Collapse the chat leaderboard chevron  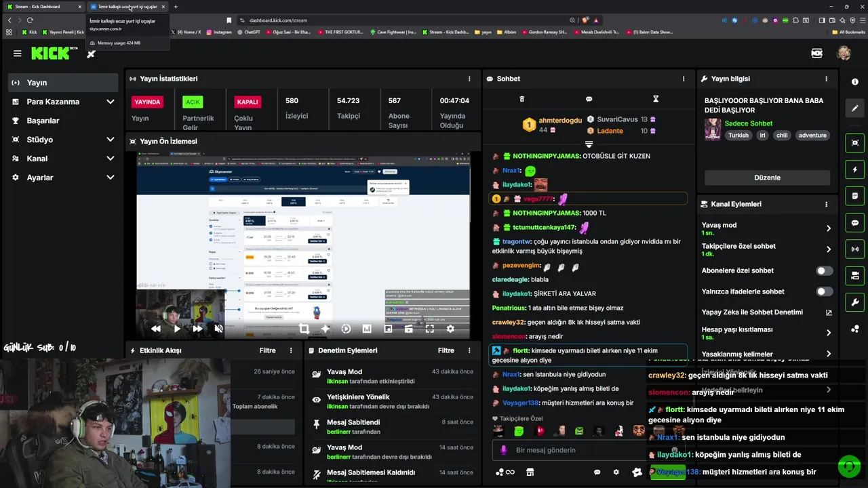point(589,144)
